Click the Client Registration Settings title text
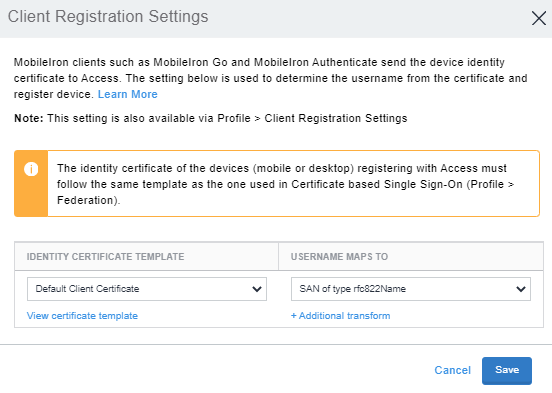 (x=108, y=17)
